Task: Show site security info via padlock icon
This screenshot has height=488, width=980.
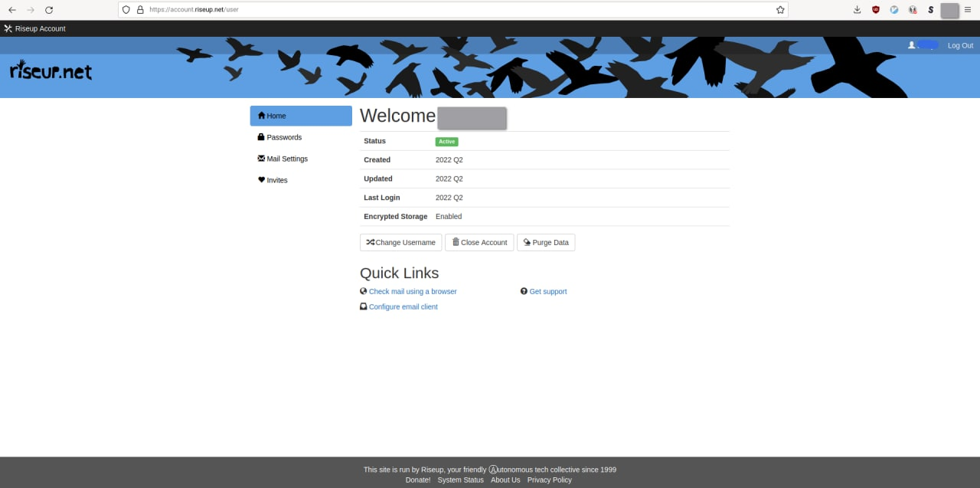Action: (139, 10)
